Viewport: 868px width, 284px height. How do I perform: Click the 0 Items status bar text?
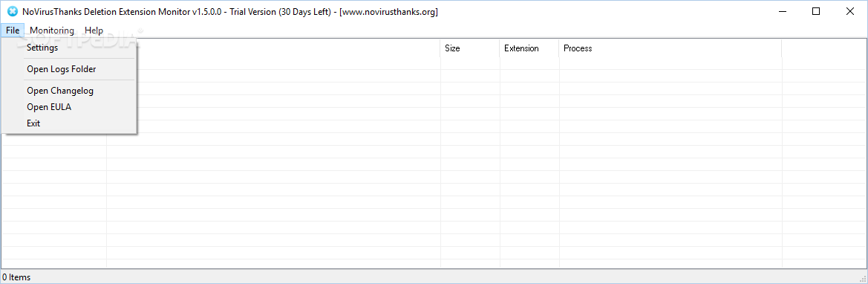16,277
